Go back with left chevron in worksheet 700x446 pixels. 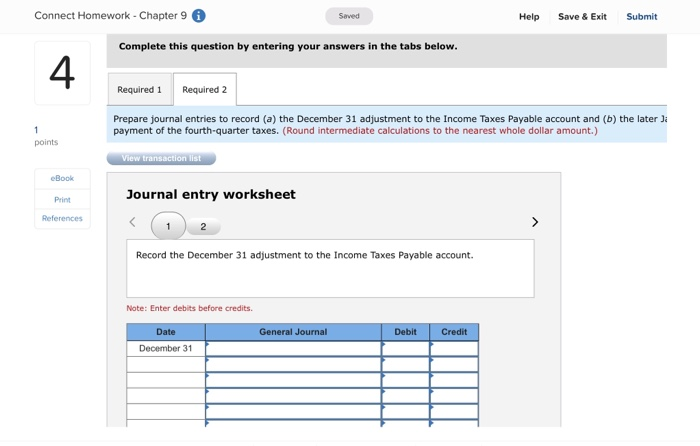point(132,222)
